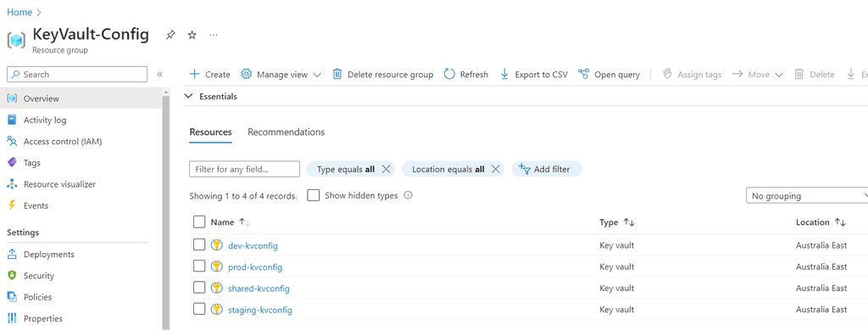Click the Filter for any field box
This screenshot has height=331, width=868.
[244, 169]
